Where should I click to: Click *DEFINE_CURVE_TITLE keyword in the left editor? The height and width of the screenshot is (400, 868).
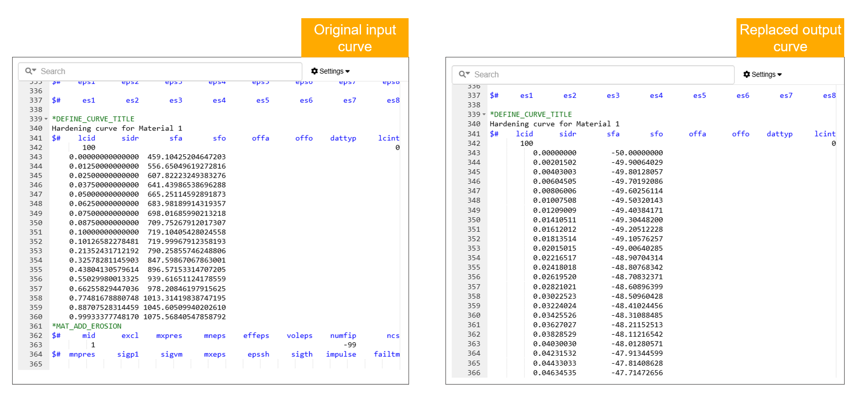point(93,119)
